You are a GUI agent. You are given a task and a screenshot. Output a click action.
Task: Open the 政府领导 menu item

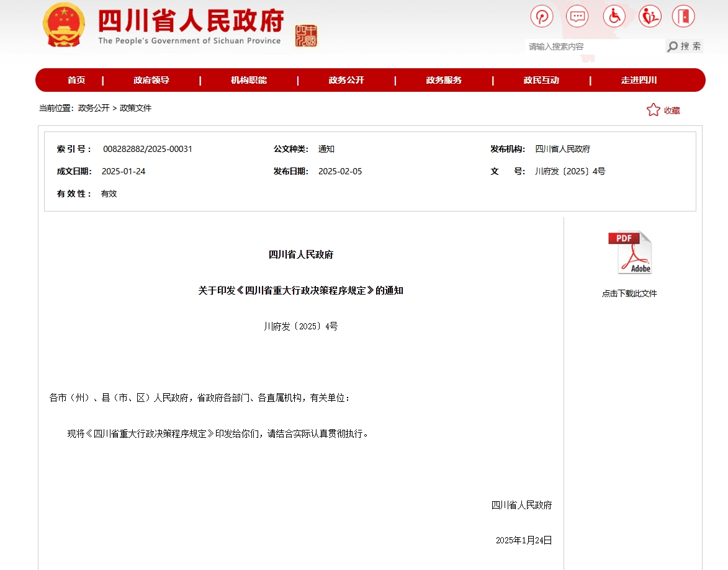coord(151,80)
